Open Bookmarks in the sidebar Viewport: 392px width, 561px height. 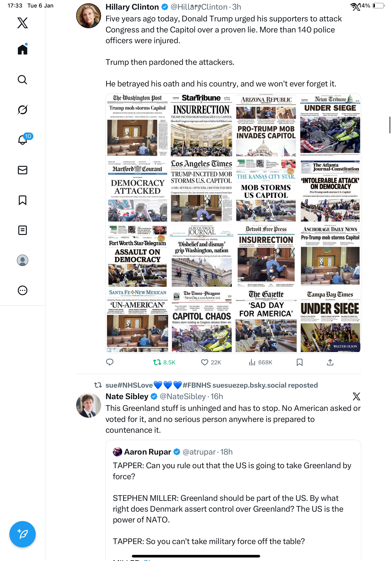[x=23, y=200]
